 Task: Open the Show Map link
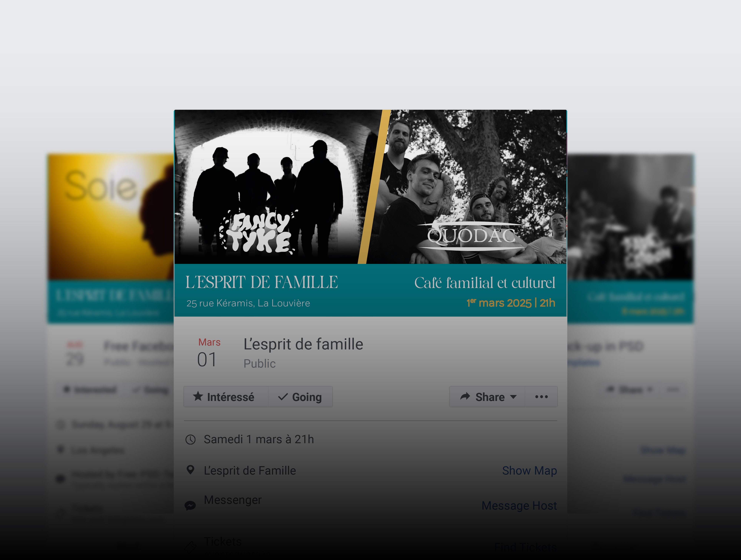click(x=529, y=470)
